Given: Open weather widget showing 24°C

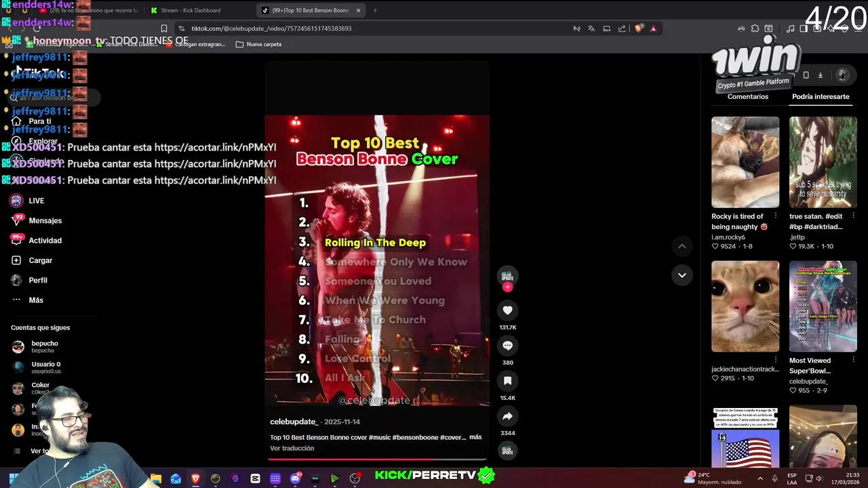Looking at the screenshot, I should click(712, 478).
